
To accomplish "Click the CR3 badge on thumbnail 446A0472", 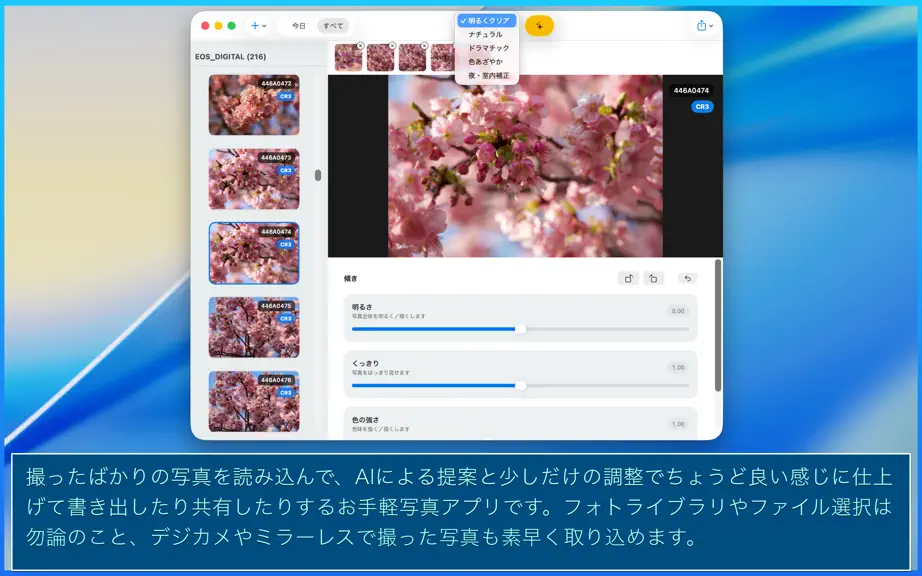I will click(x=286, y=96).
